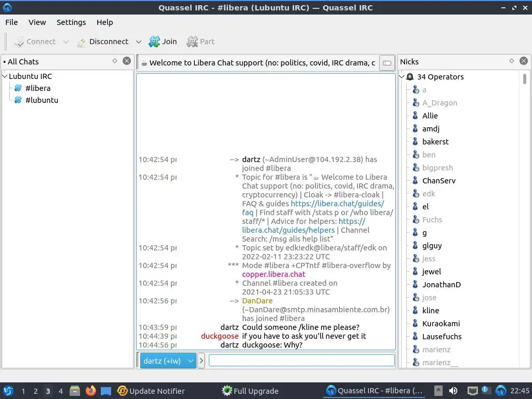This screenshot has height=399, width=532.
Task: Click the Disconnect toolbar button
Action: click(102, 42)
